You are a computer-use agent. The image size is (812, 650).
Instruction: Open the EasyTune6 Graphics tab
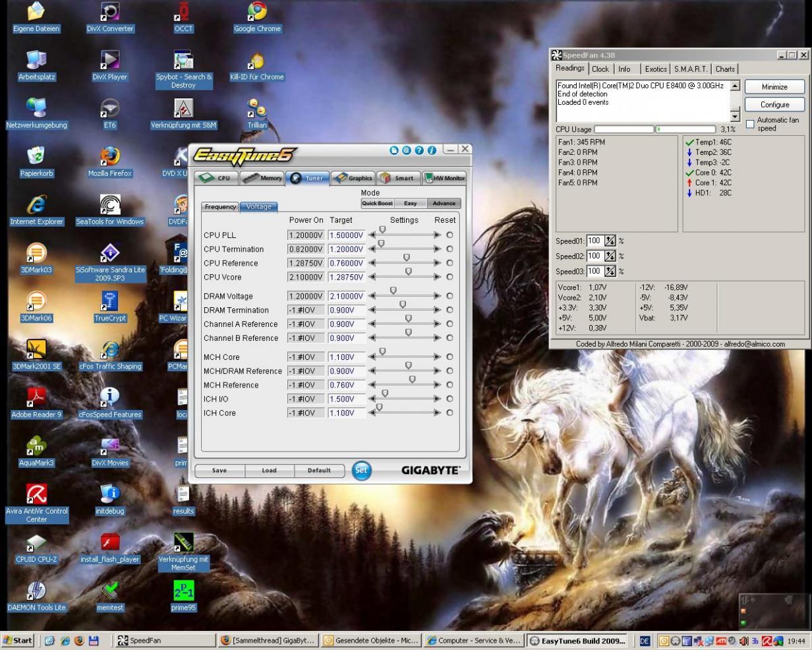[353, 178]
